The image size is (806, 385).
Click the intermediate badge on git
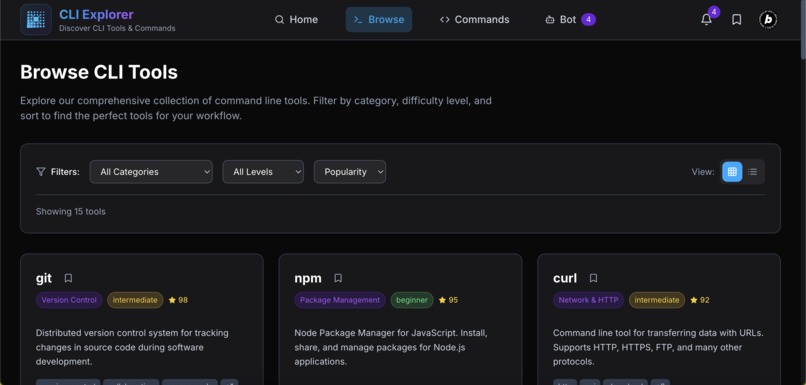(x=135, y=300)
